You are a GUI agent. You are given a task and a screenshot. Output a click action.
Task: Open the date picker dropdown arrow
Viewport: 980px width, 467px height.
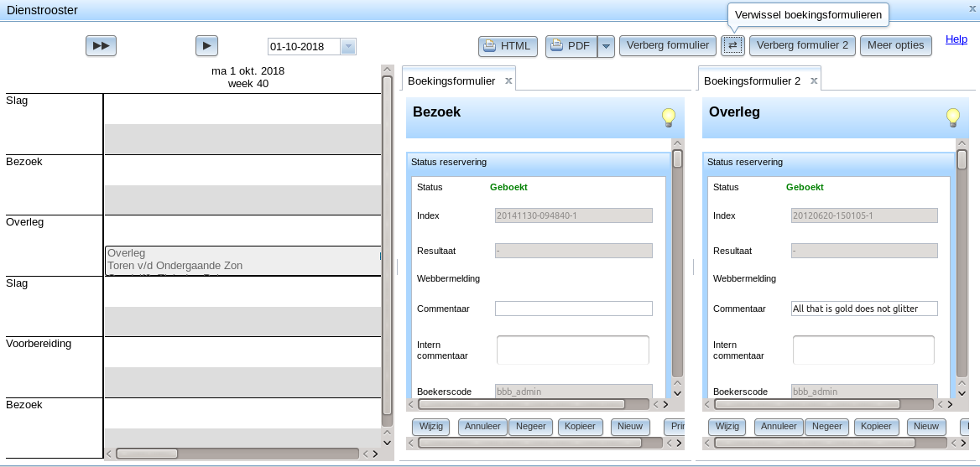348,47
